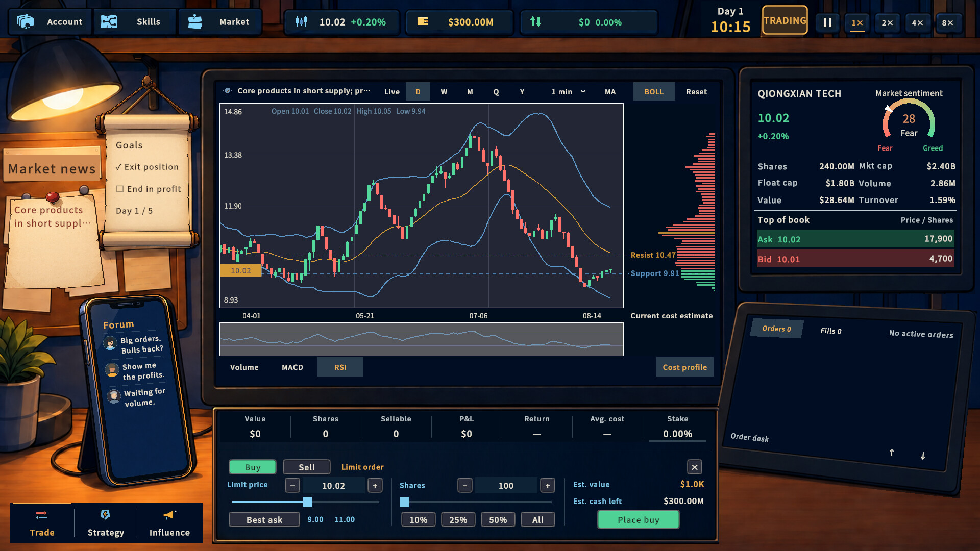Screen dimensions: 980x551
Task: Click the limit price 10.02 input field
Action: pos(334,485)
